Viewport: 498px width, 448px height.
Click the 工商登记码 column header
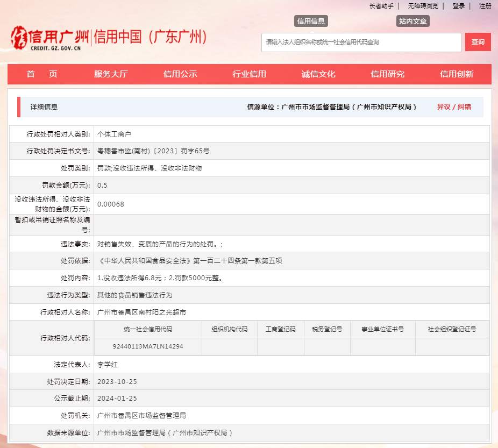[280, 329]
